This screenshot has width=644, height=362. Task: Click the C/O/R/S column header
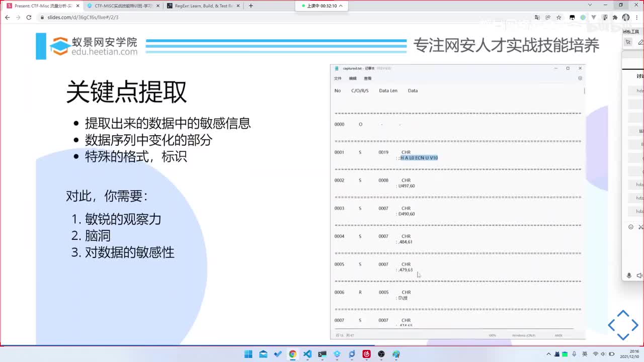tap(360, 91)
